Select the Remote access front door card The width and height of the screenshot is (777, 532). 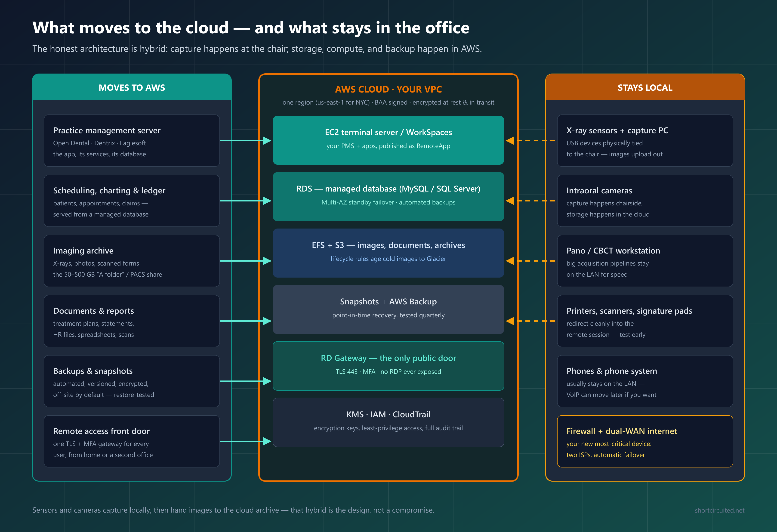[x=132, y=441]
